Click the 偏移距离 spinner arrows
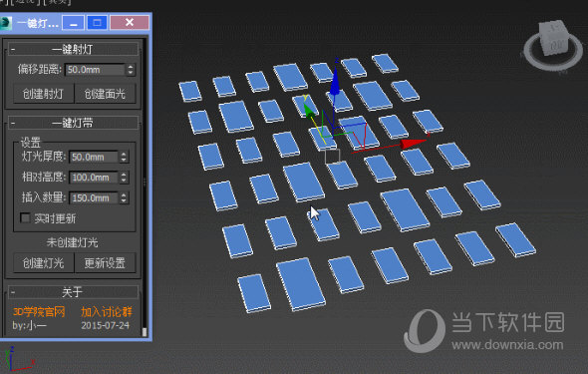 pyautogui.click(x=131, y=70)
